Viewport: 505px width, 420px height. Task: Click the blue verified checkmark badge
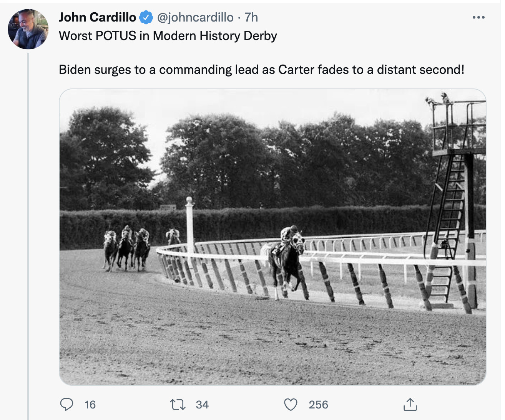[x=146, y=17]
